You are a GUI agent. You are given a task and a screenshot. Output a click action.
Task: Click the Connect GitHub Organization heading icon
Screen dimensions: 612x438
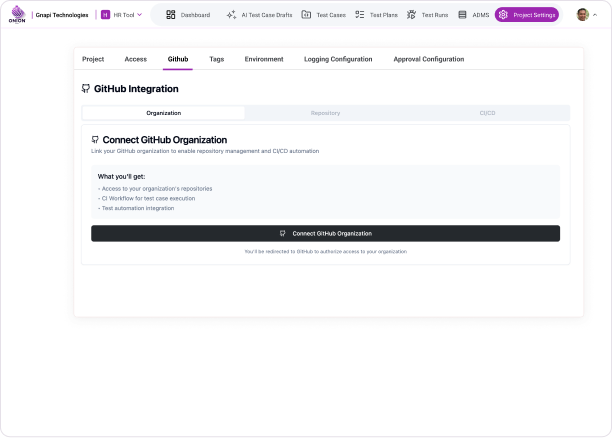[95, 140]
